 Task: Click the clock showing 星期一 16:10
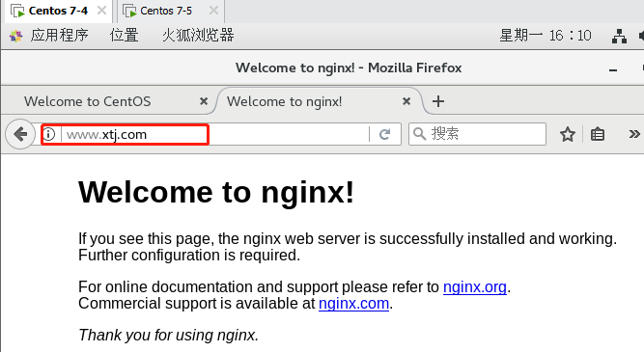pos(546,36)
